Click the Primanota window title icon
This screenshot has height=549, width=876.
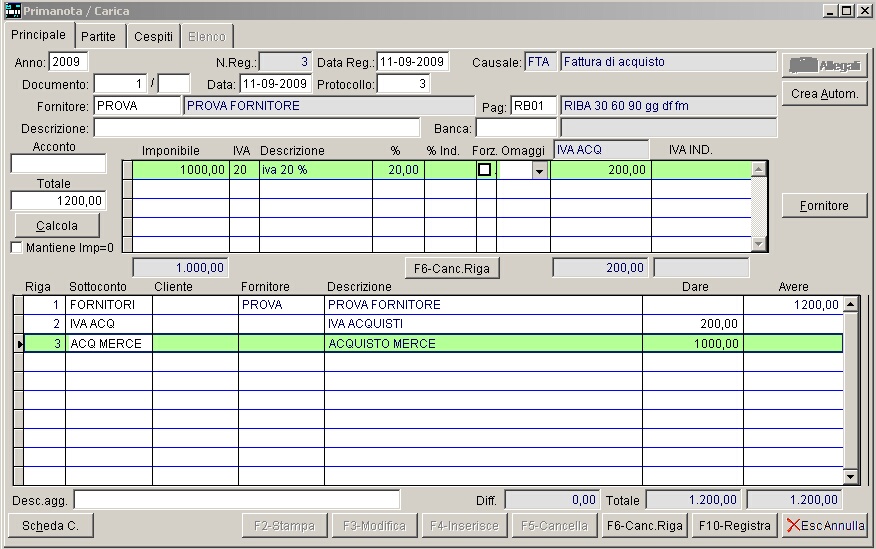coord(12,11)
